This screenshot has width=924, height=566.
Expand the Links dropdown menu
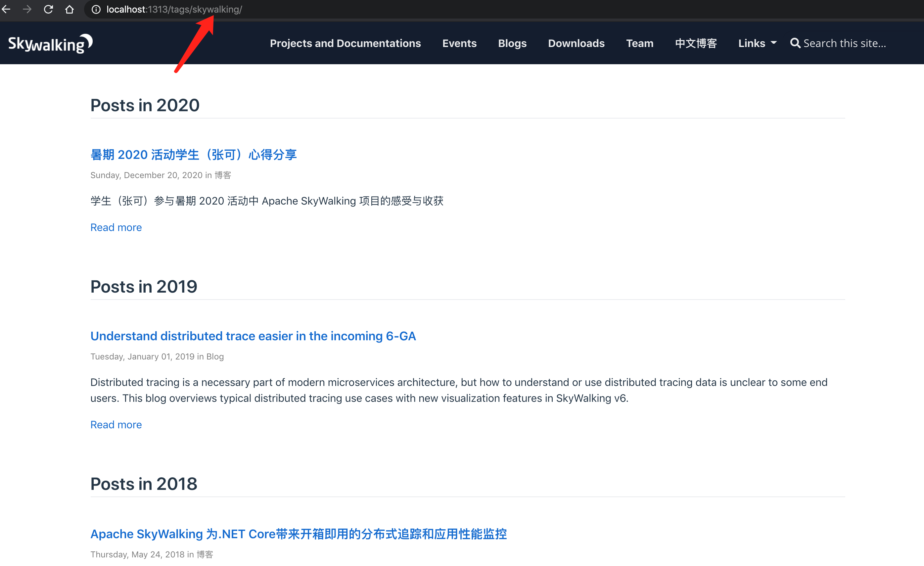(x=757, y=43)
